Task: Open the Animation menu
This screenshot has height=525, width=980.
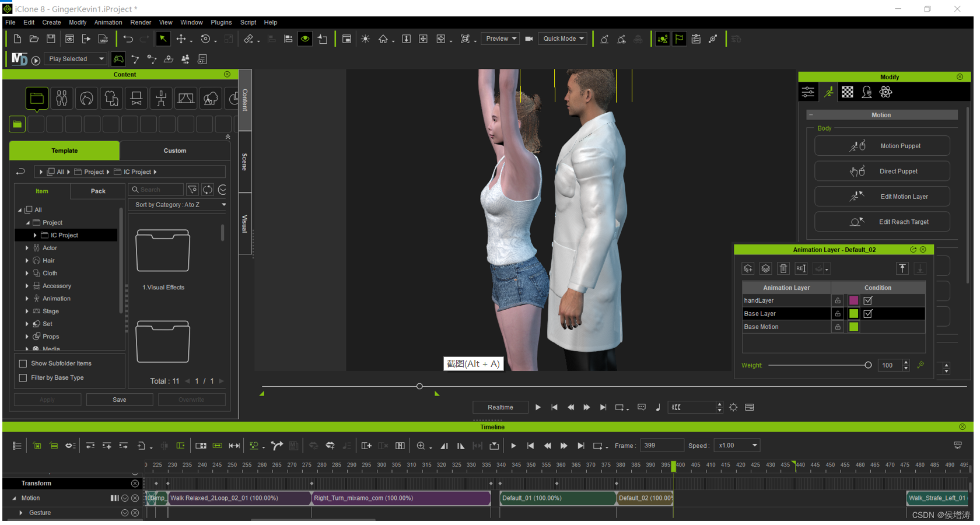Action: (108, 22)
